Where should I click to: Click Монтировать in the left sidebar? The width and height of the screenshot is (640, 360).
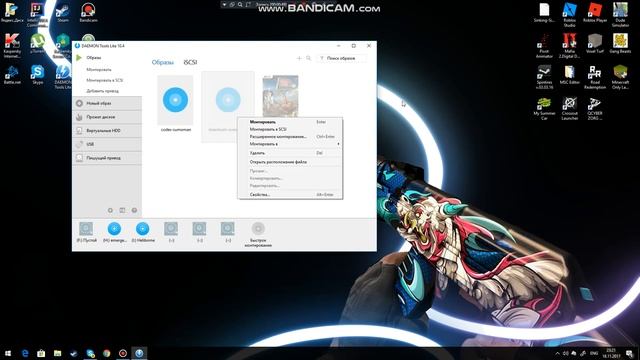(x=99, y=70)
